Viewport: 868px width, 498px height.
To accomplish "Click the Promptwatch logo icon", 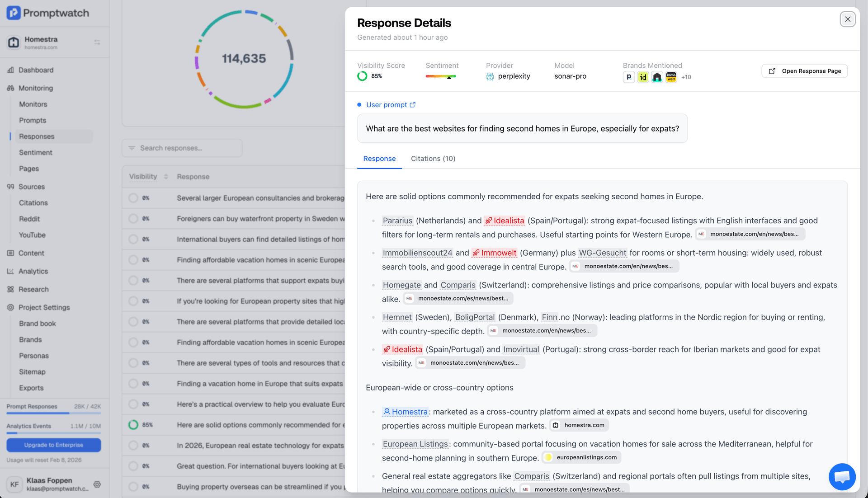I will click(14, 12).
